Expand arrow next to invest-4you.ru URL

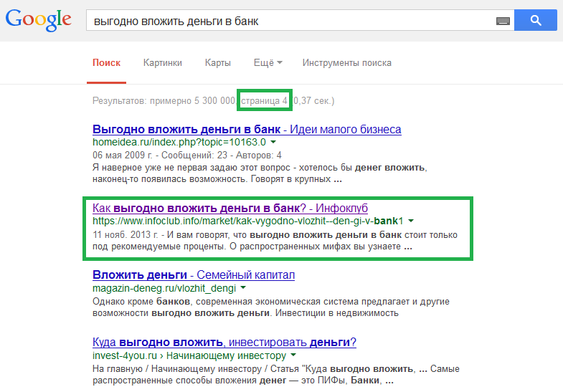pyautogui.click(x=293, y=355)
